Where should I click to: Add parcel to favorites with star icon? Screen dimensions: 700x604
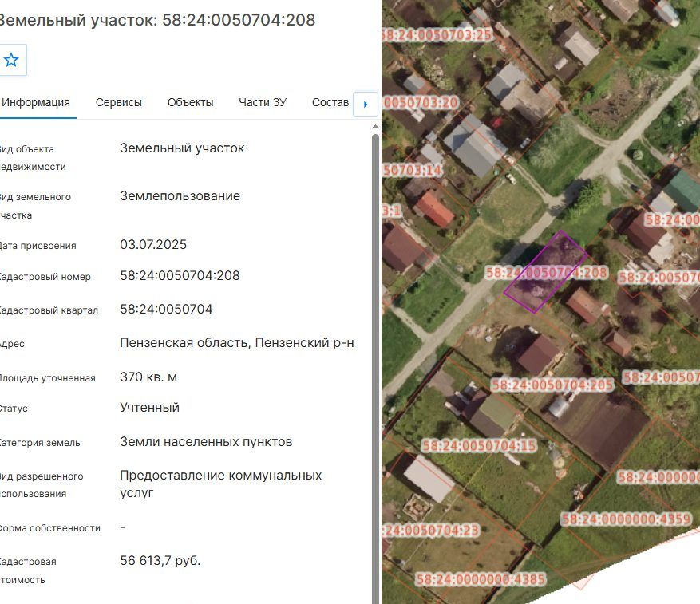[x=11, y=60]
